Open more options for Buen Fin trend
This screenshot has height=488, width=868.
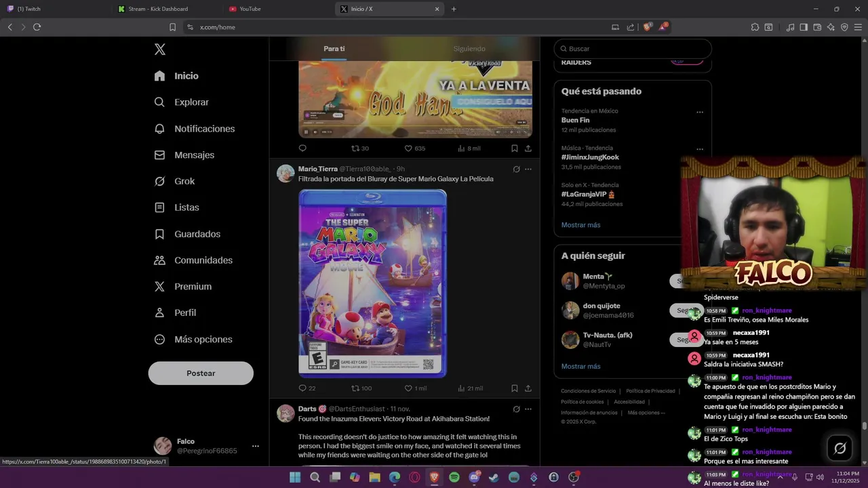(700, 113)
